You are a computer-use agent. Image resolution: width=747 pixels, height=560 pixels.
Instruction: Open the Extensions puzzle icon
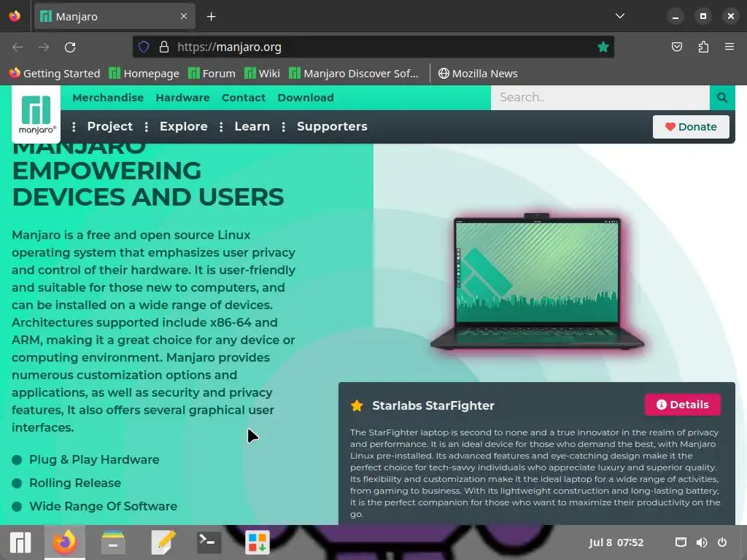703,47
